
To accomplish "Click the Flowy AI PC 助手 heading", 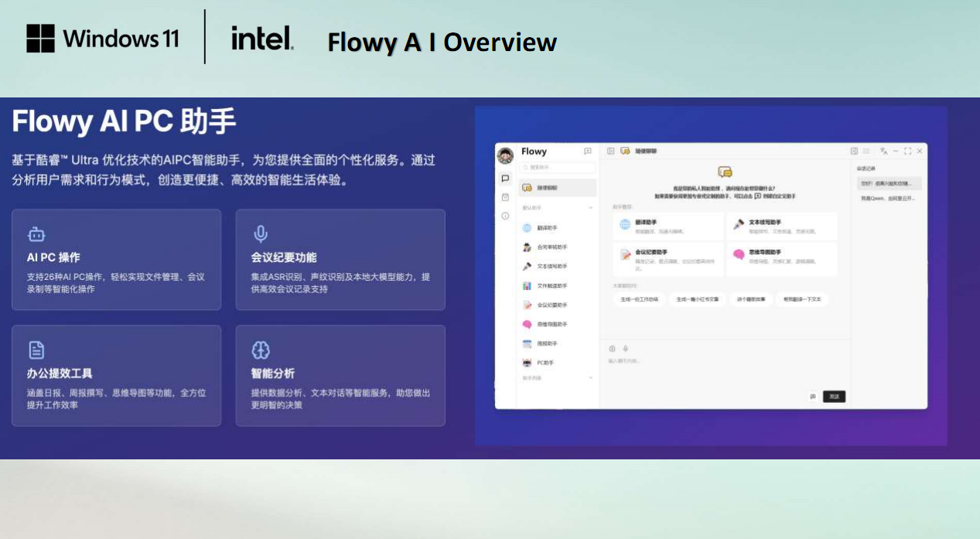I will 124,122.
